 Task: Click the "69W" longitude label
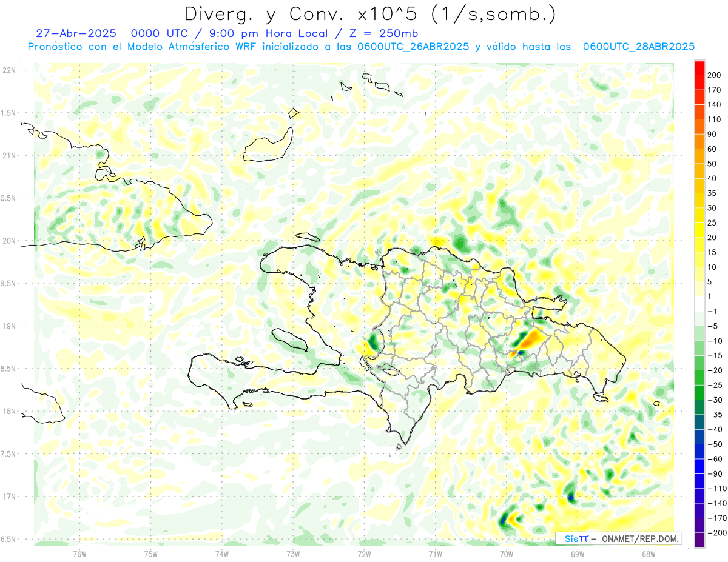click(578, 554)
